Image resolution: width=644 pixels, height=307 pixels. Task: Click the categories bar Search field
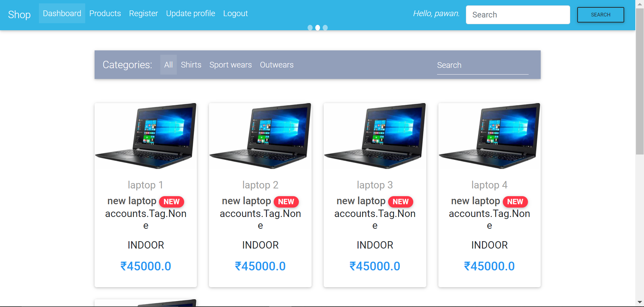pos(483,65)
